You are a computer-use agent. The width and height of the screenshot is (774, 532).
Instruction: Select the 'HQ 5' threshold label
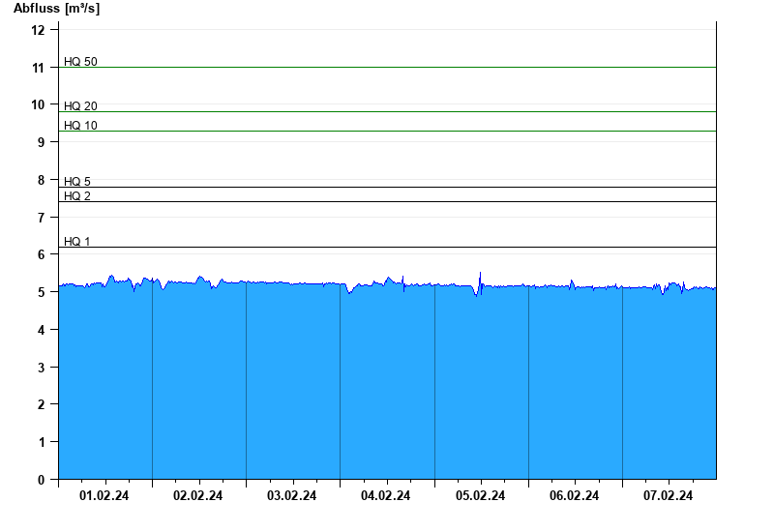click(x=77, y=182)
